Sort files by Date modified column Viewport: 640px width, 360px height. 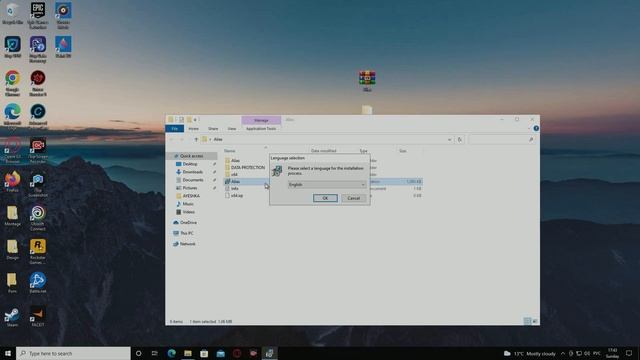(x=323, y=151)
